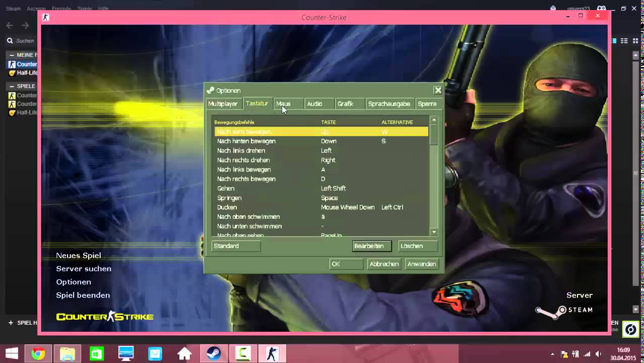This screenshot has height=363, width=644.
Task: Click the key list scrollbar thumb
Action: (x=434, y=135)
